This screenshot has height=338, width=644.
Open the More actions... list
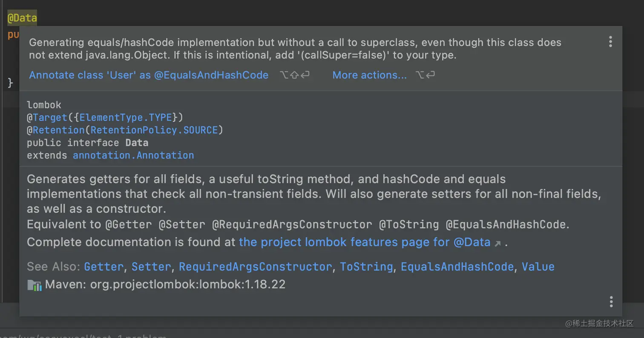pyautogui.click(x=369, y=75)
